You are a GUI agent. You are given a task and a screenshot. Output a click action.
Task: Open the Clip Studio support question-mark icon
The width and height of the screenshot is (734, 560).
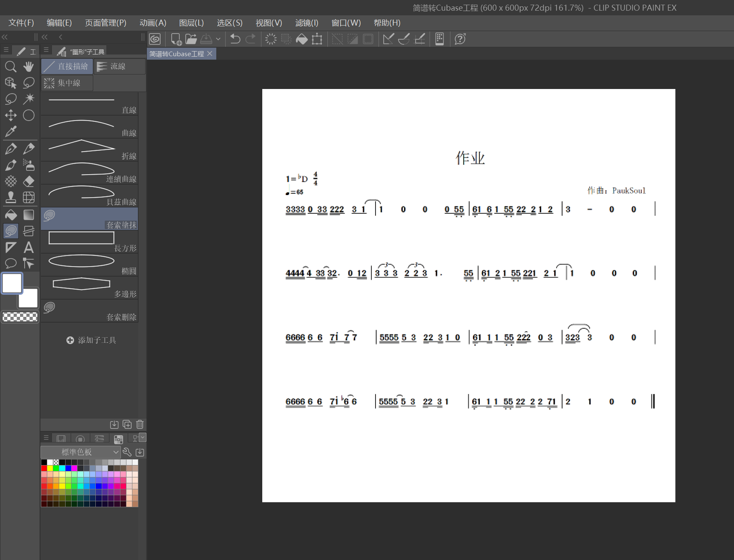click(x=460, y=39)
